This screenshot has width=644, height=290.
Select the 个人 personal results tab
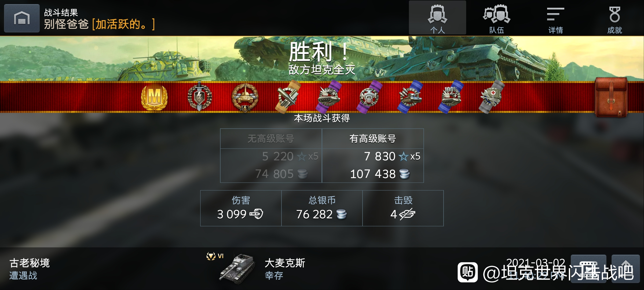437,18
